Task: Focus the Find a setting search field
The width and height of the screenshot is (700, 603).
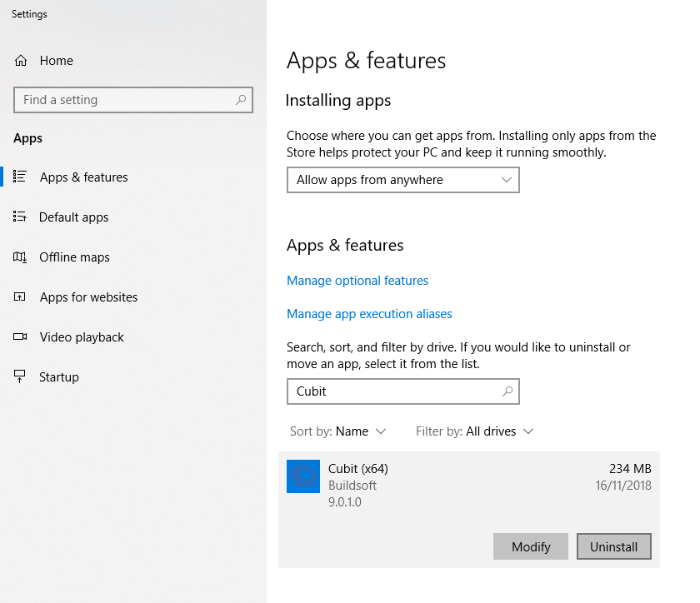Action: pyautogui.click(x=125, y=100)
